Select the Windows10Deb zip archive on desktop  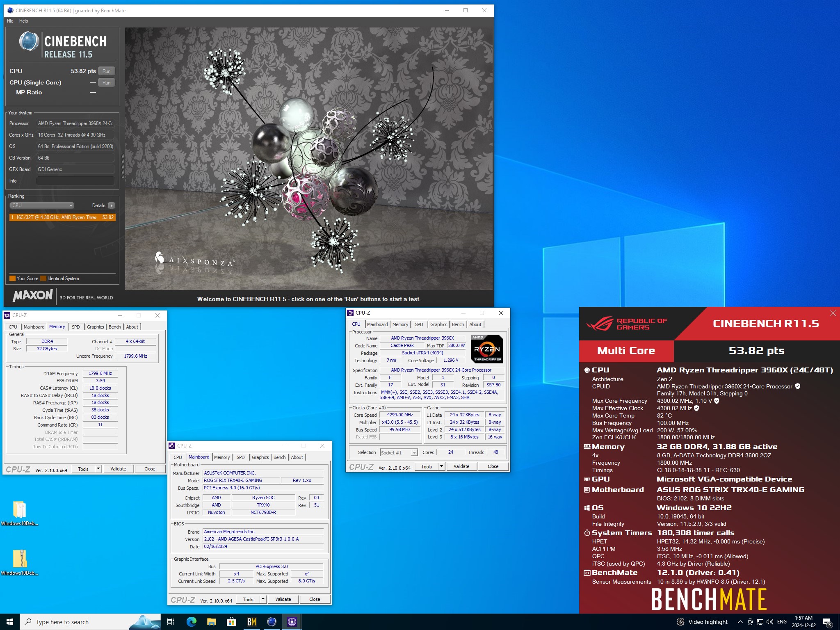point(19,562)
